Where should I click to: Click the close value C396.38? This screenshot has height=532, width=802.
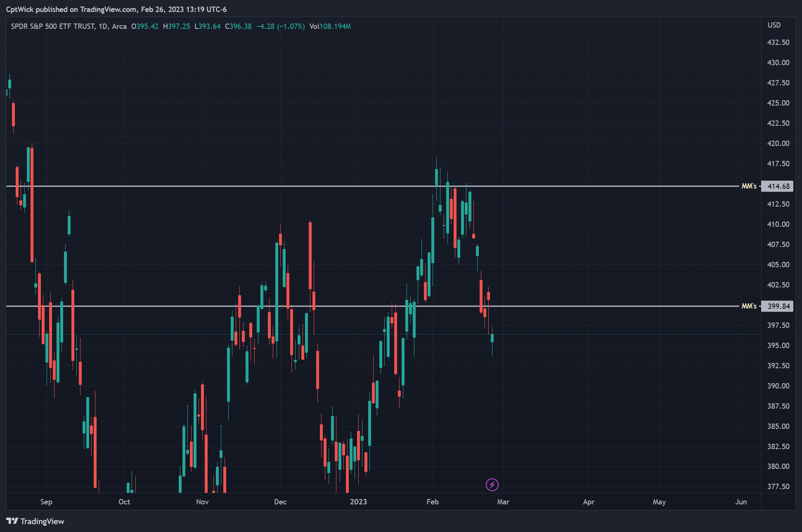click(x=238, y=26)
